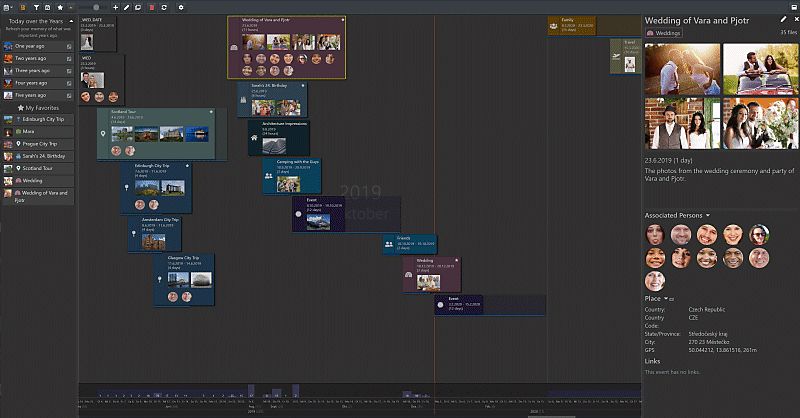Click the location pin on the Scotland Tour card
The image size is (800, 418).
pyautogui.click(x=103, y=134)
